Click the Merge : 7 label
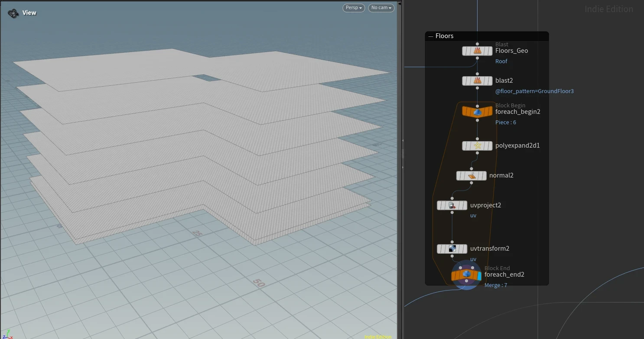The height and width of the screenshot is (339, 644). 496,285
